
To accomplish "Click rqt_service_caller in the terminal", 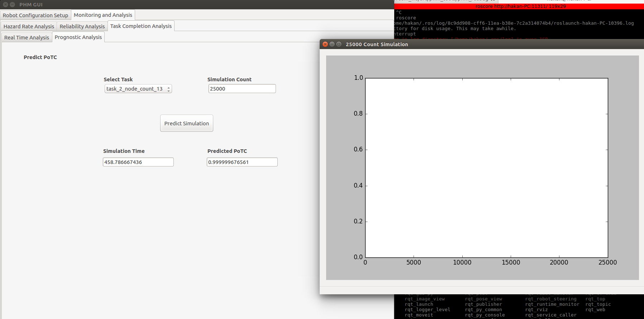I will point(551,315).
